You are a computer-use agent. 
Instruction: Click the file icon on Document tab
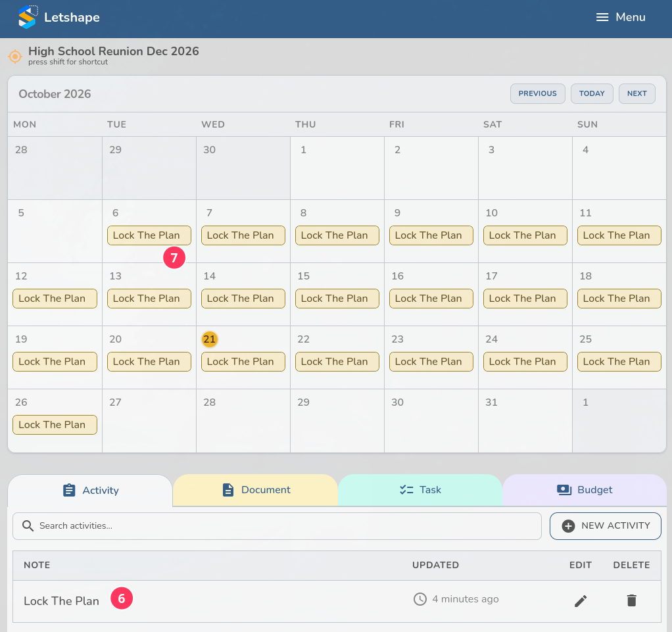(x=228, y=490)
